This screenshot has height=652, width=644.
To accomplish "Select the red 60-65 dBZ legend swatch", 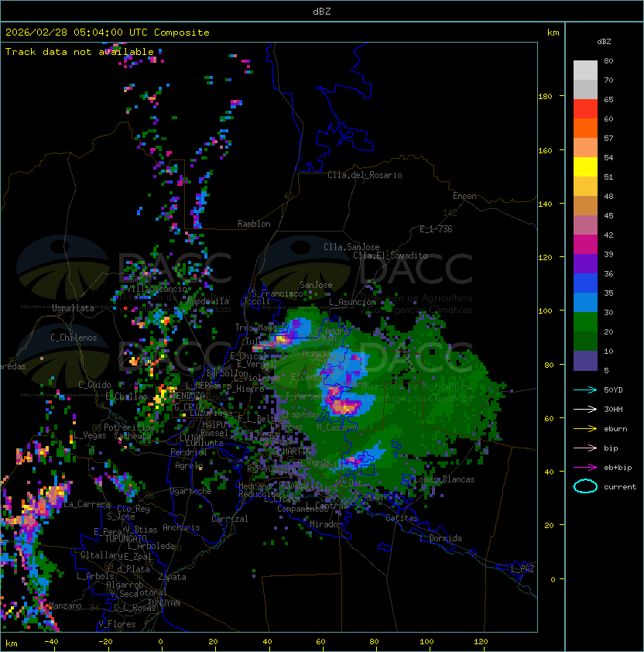I will coord(585,109).
